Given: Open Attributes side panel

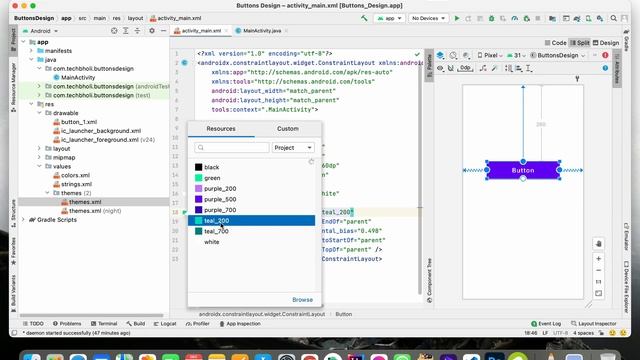Looking at the screenshot, I should (x=617, y=69).
